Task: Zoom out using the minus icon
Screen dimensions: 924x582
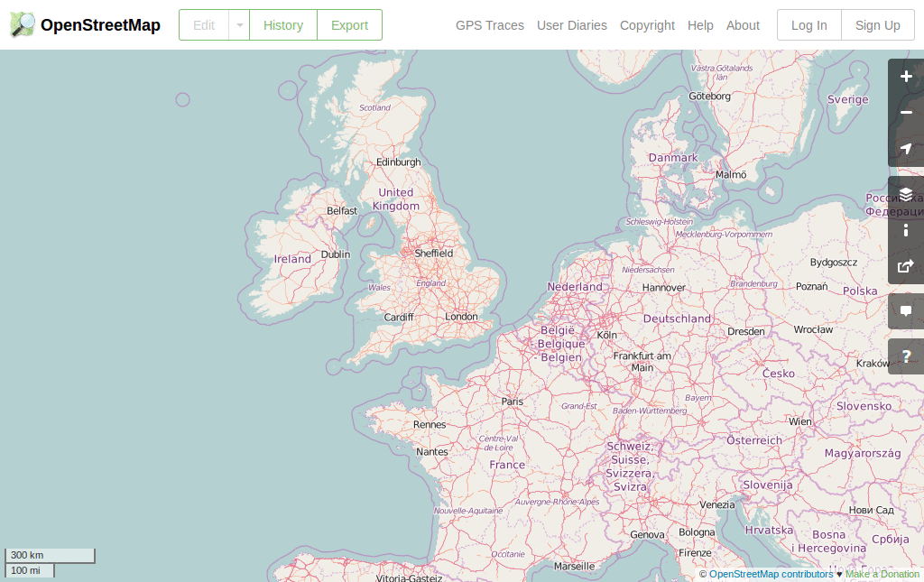Action: tap(906, 113)
